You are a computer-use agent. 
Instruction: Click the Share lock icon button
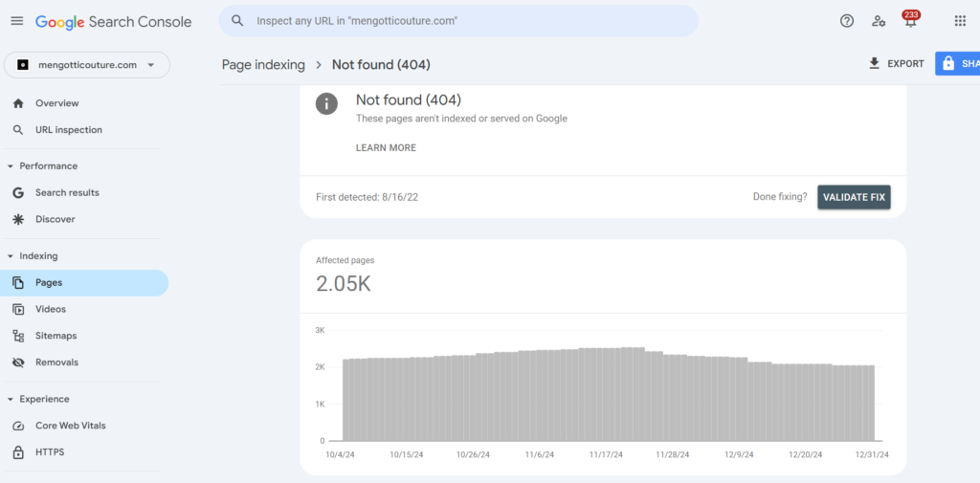pyautogui.click(x=948, y=64)
